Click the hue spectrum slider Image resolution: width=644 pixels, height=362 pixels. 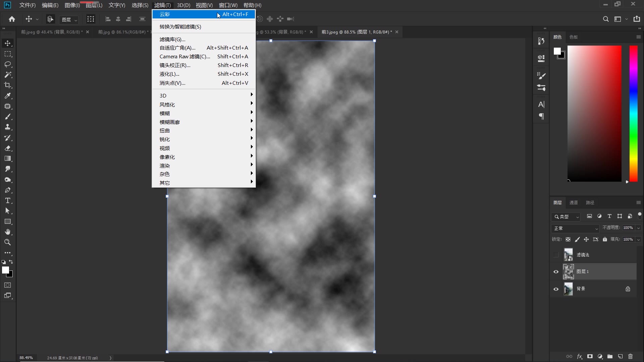point(633,114)
